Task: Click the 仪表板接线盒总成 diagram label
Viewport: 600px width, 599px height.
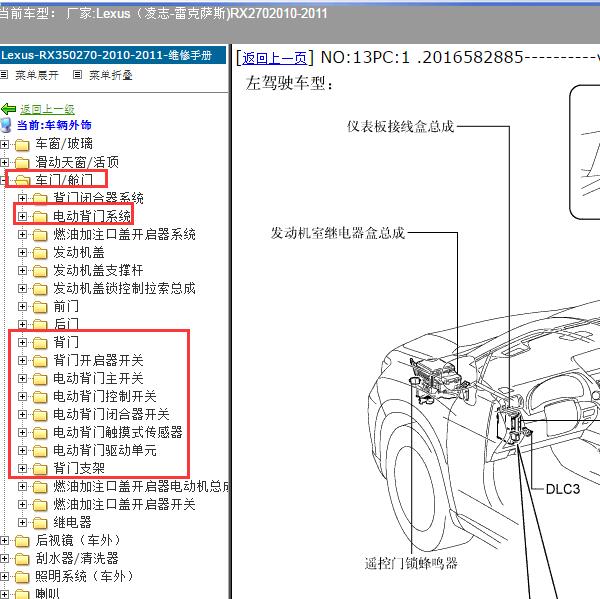Action: click(400, 126)
